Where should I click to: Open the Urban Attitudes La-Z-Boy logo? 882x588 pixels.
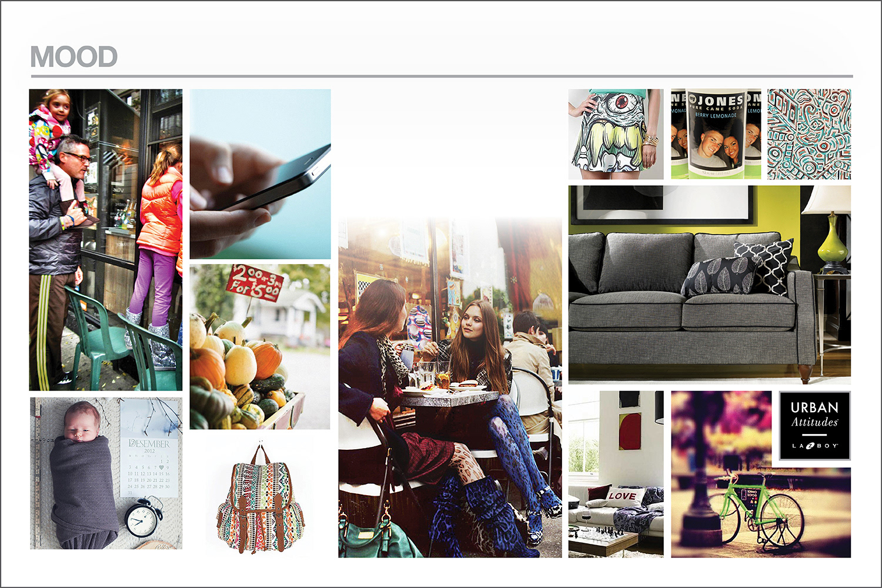coord(814,425)
